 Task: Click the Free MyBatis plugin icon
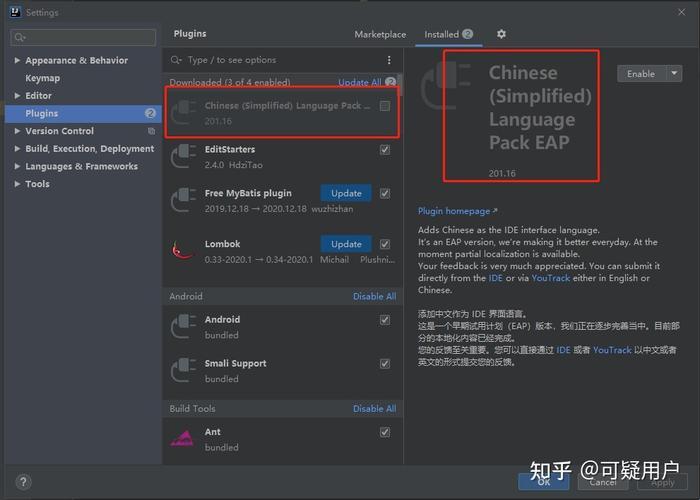click(183, 200)
